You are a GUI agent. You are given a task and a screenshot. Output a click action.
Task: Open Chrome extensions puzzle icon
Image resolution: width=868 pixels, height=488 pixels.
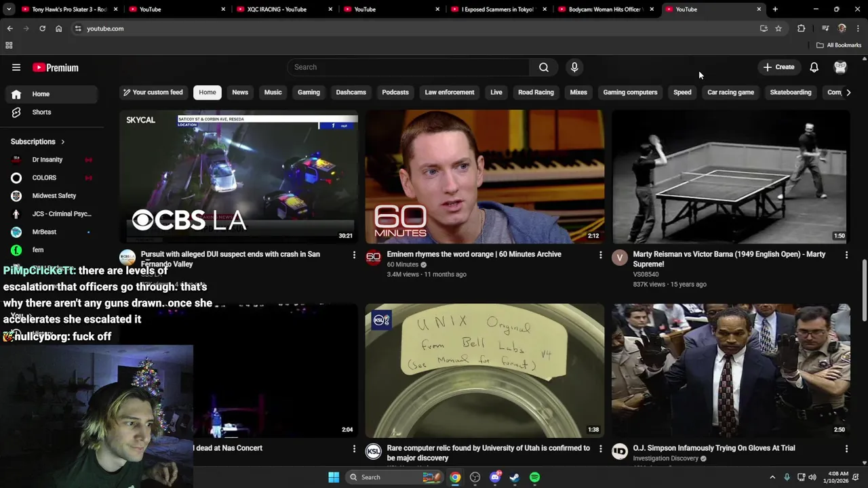coord(801,28)
